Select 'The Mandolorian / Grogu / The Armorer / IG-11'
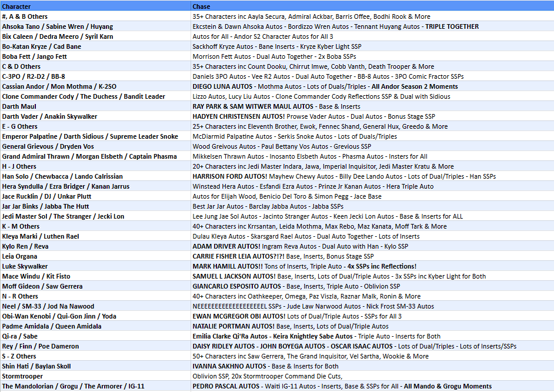The height and width of the screenshot is (392, 554). (95, 386)
